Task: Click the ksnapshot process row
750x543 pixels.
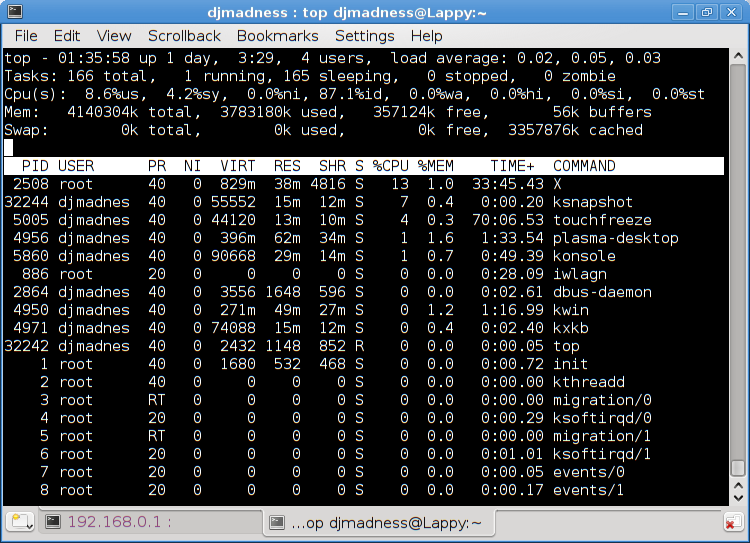Action: coord(364,202)
